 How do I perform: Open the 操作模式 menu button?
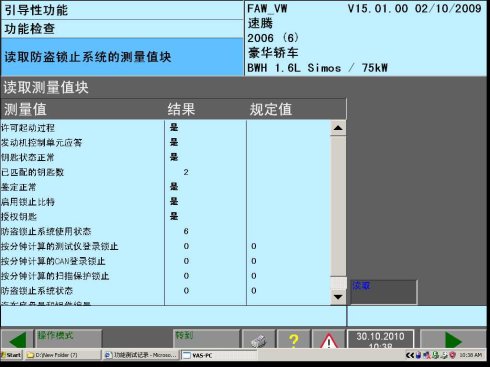pos(68,339)
